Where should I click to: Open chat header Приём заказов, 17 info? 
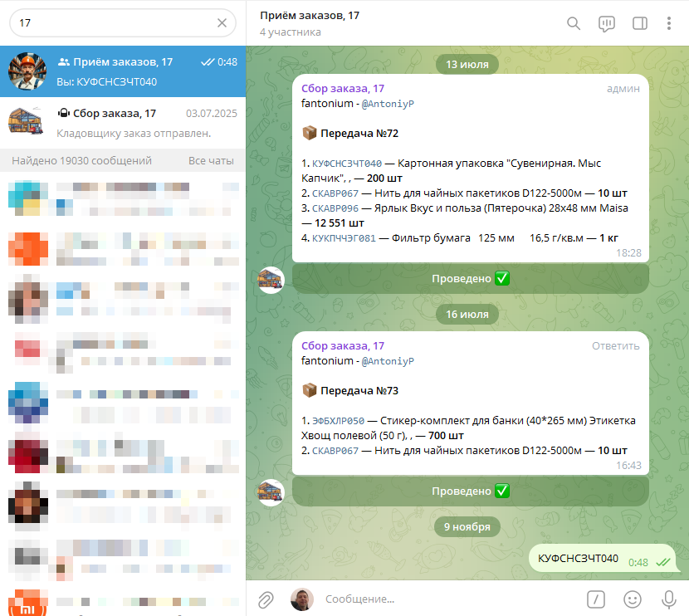(x=310, y=16)
